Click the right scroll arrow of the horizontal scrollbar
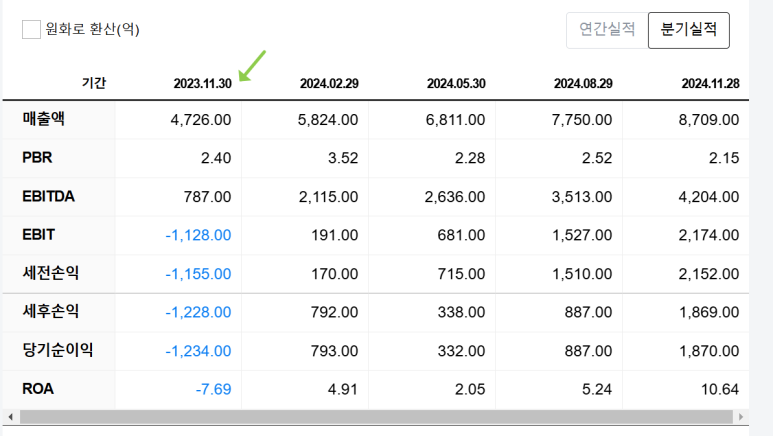This screenshot has width=773, height=436. pos(740,417)
